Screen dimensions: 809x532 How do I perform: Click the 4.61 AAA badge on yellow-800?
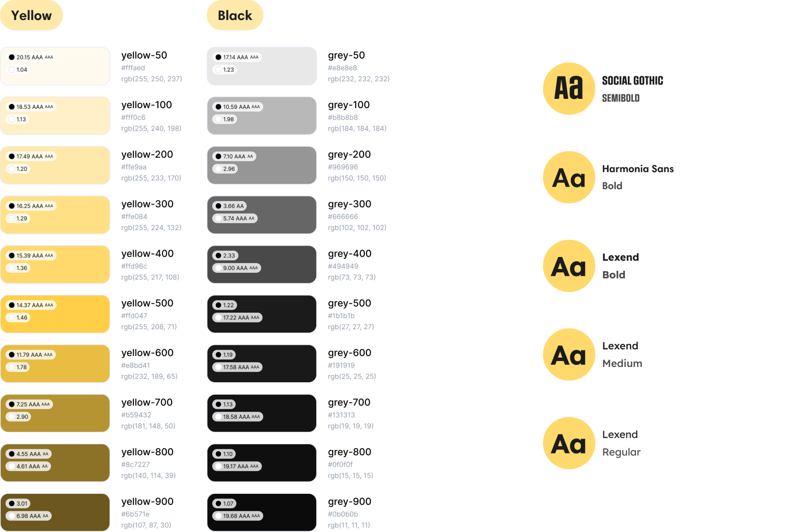pos(28,466)
